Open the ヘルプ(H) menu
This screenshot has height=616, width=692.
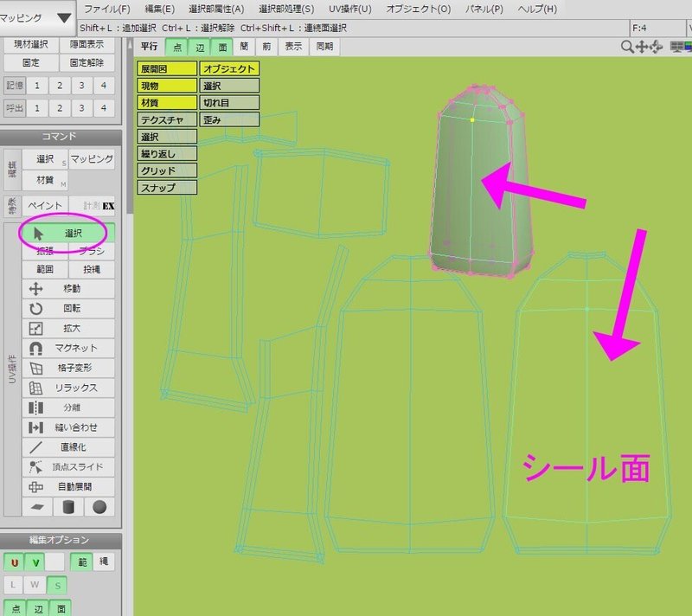coord(537,9)
